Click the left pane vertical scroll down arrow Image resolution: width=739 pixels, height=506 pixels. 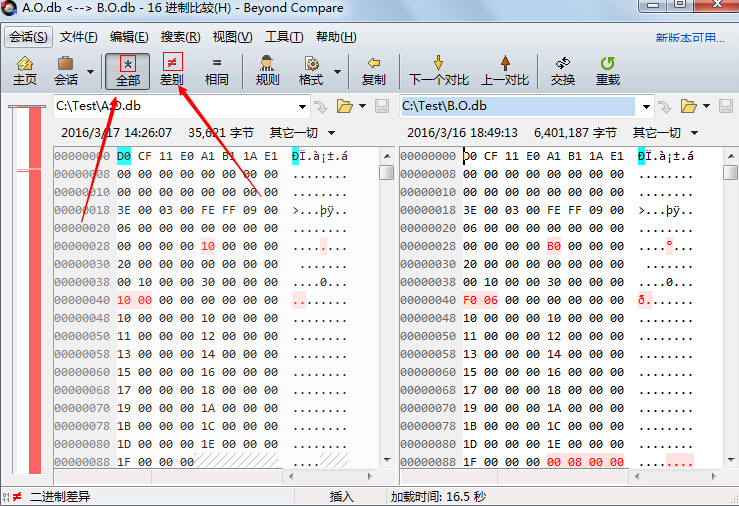click(387, 459)
